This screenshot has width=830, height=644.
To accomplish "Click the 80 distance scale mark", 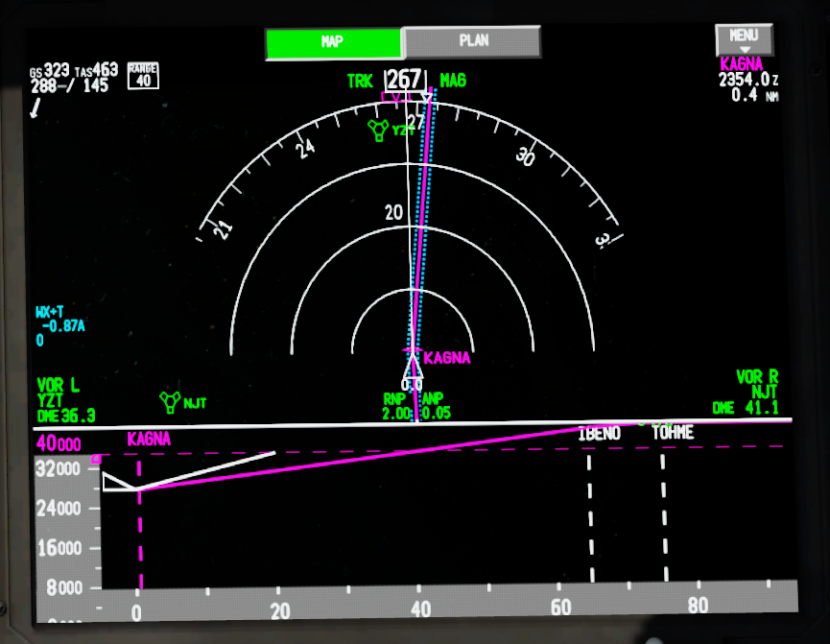I will click(698, 605).
